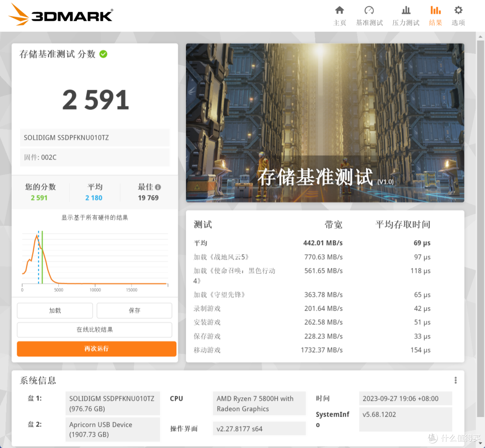Click the version v2.27.8177 s64 field

click(259, 429)
